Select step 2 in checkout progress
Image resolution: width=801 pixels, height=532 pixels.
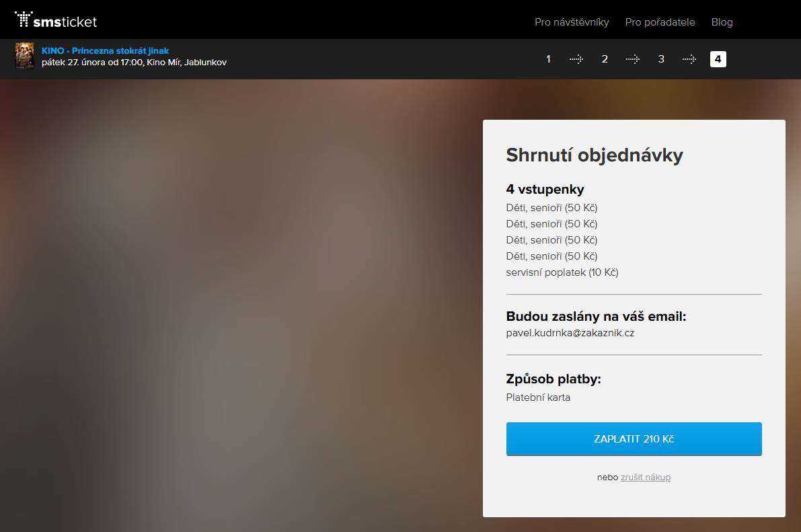pyautogui.click(x=605, y=59)
